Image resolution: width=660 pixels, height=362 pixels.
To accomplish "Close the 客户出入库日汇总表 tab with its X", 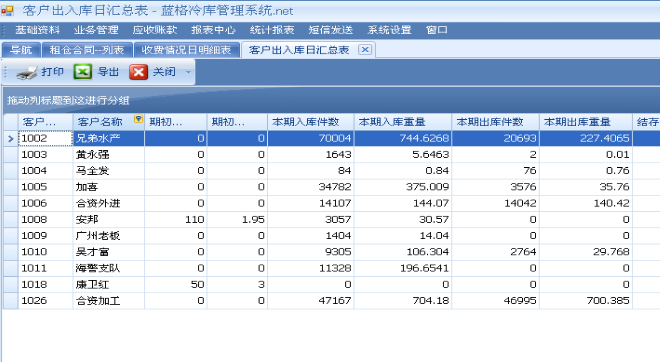I will pos(365,50).
